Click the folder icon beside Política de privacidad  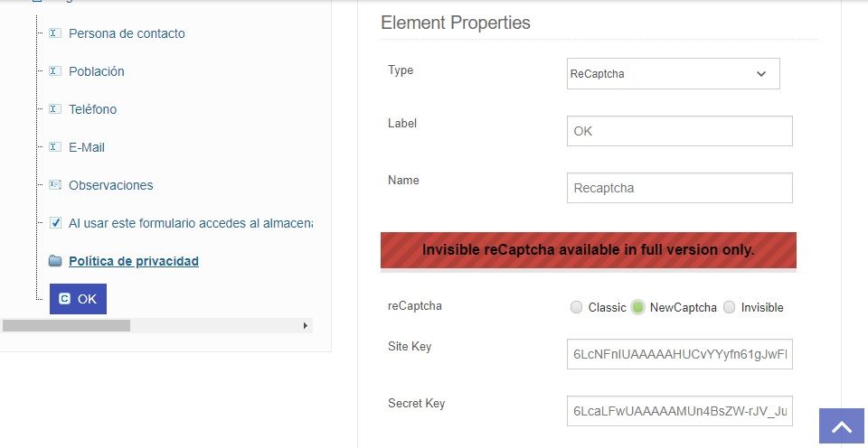pyautogui.click(x=55, y=260)
